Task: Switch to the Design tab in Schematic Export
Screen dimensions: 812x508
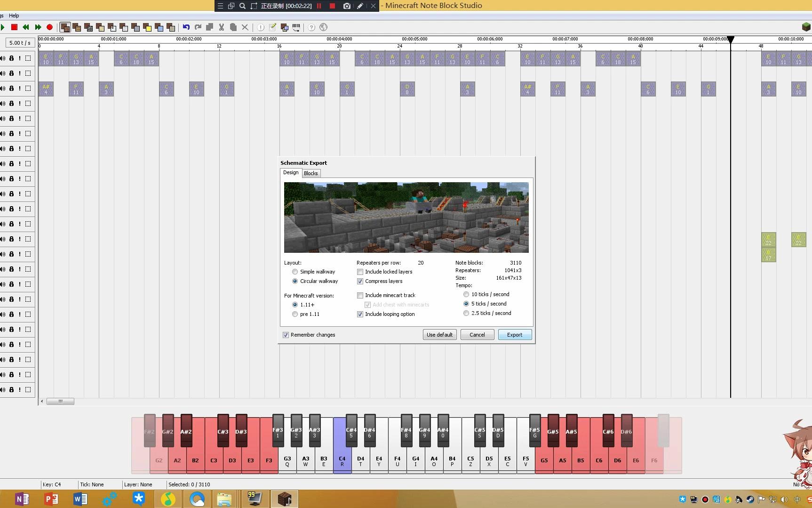Action: coord(291,173)
